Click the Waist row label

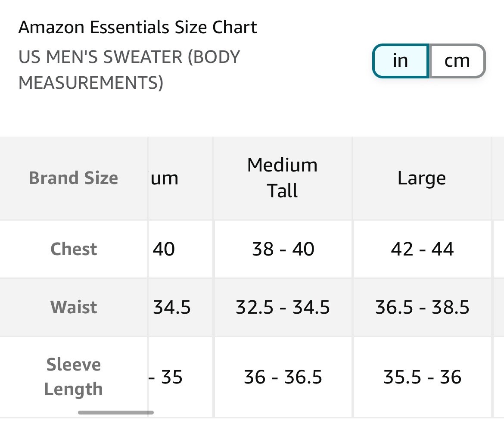pos(74,307)
